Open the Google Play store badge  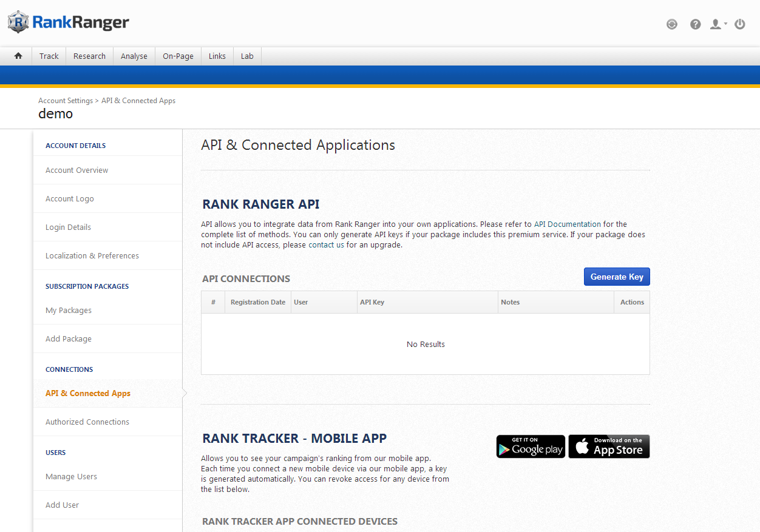531,446
